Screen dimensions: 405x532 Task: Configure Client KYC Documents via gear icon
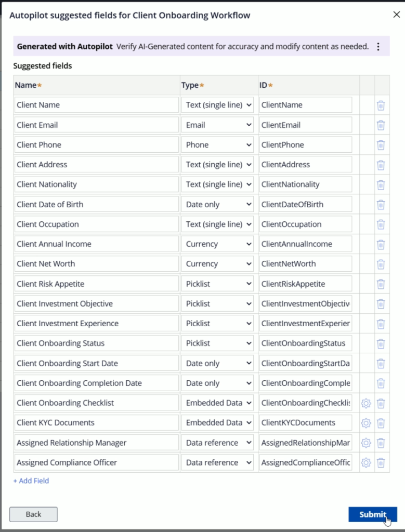coord(365,423)
